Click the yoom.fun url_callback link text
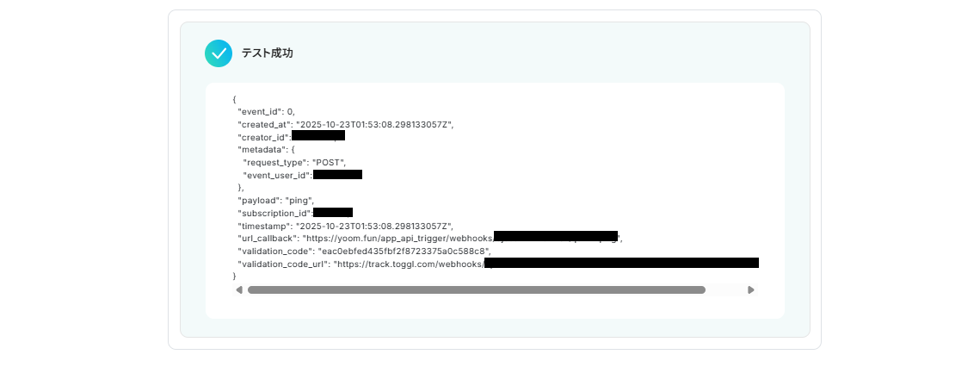This screenshot has height=367, width=980. pos(398,238)
